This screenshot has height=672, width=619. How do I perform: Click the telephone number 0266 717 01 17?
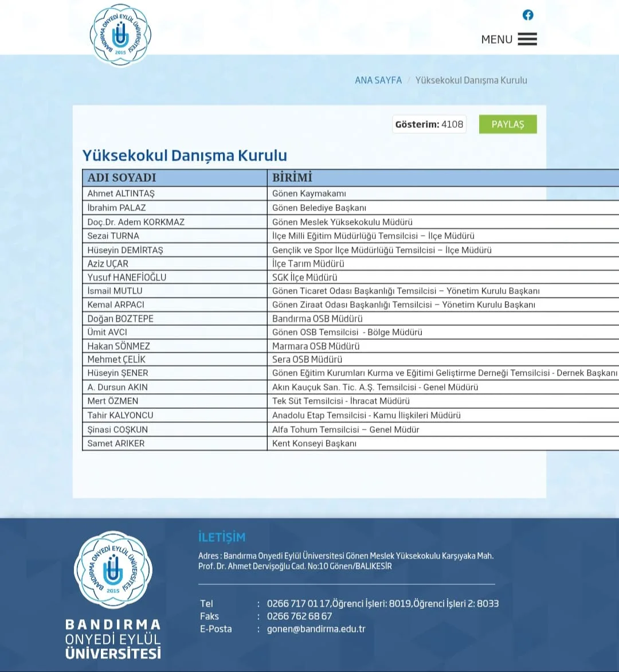point(299,604)
